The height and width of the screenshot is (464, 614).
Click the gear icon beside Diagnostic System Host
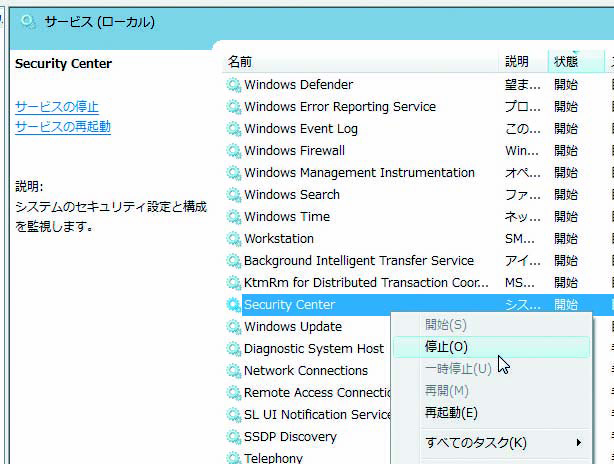(233, 348)
